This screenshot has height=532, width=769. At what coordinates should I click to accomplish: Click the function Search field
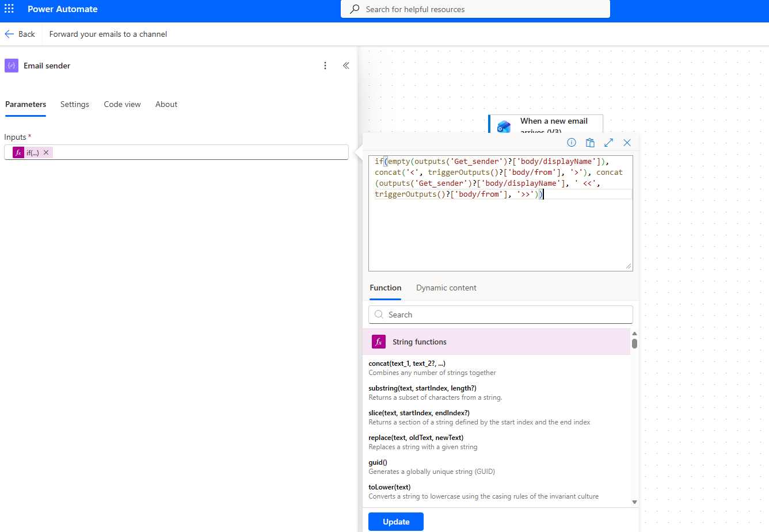[x=501, y=315]
